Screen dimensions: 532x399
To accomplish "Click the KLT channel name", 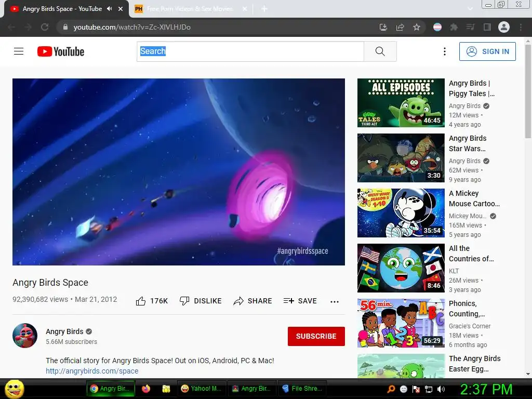I will (454, 271).
